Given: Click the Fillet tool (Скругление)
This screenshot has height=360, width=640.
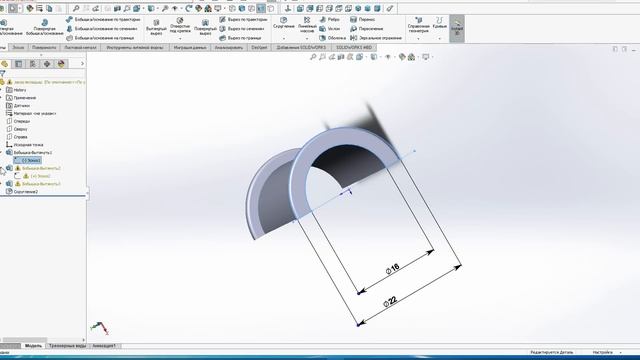Looking at the screenshot, I should (284, 23).
